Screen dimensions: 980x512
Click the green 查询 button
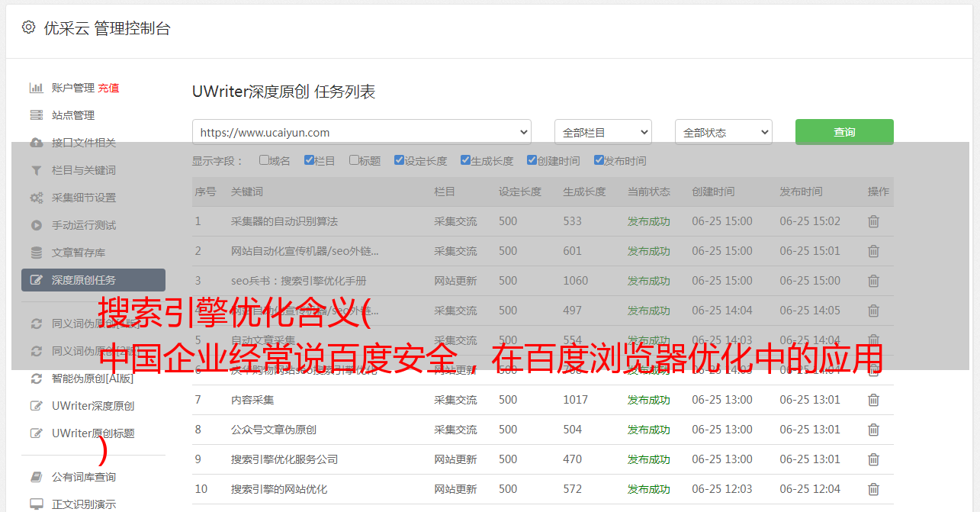pyautogui.click(x=844, y=132)
